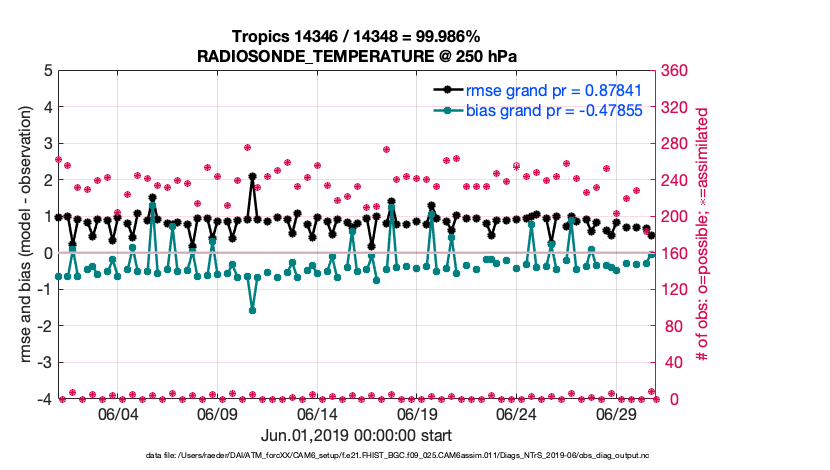Select the RADIOSONDE_TEMPERATURE @ 250 hPa subtitle

tap(357, 56)
